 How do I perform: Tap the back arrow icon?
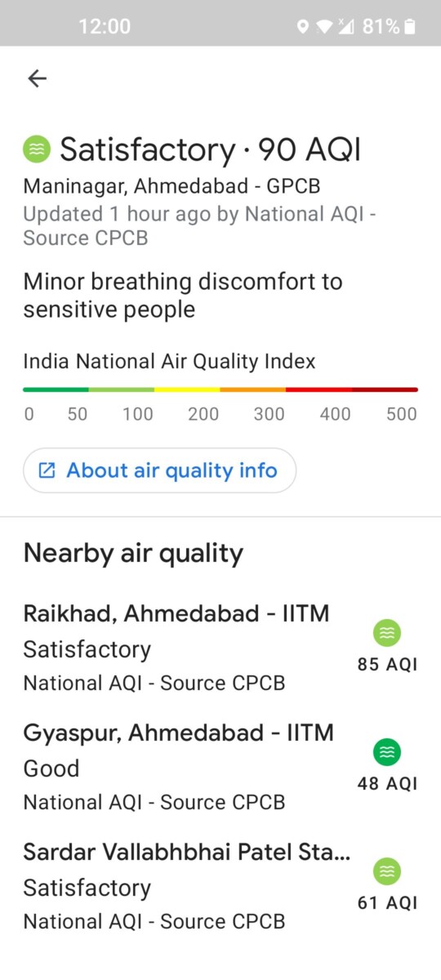click(38, 78)
